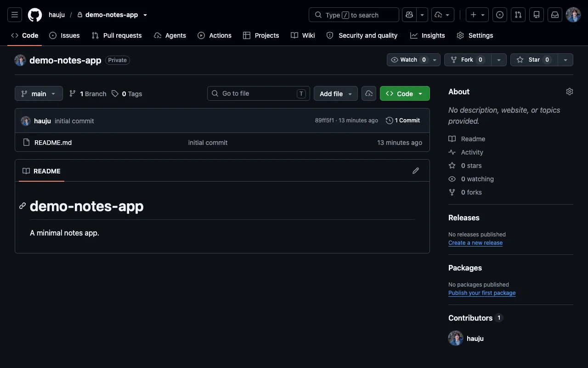Viewport: 588px width, 368px height.
Task: Open the latest initial commit message link
Action: coord(74,121)
